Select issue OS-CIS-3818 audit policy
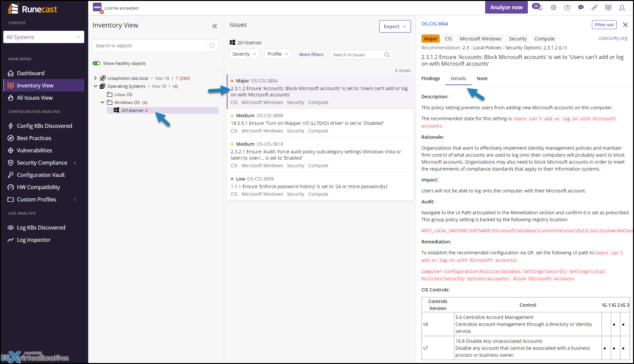634x364 pixels. point(320,155)
